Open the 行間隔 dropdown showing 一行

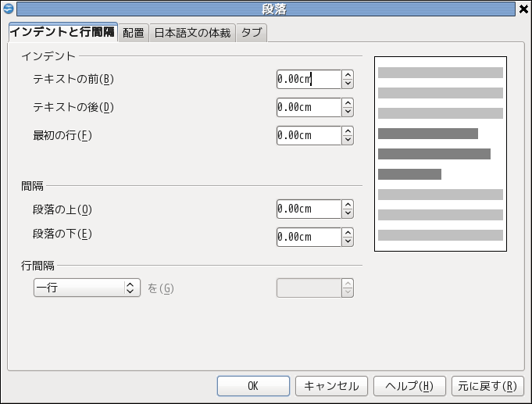coord(86,288)
